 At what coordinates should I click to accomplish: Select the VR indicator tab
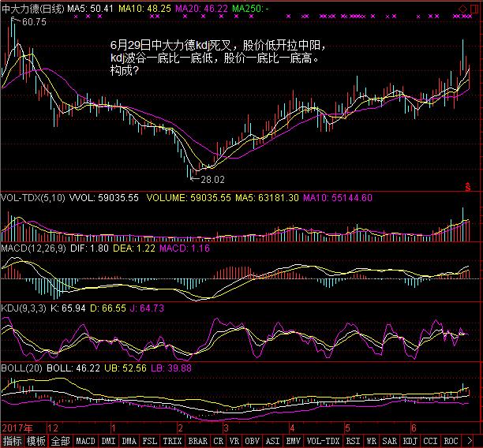click(x=234, y=441)
